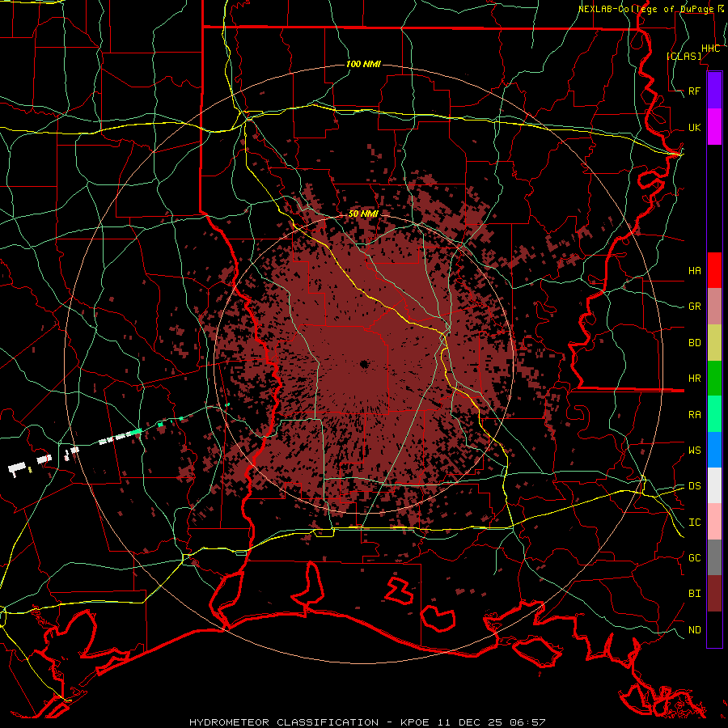Click the 'DS' legend label
728x728 pixels.
694,485
